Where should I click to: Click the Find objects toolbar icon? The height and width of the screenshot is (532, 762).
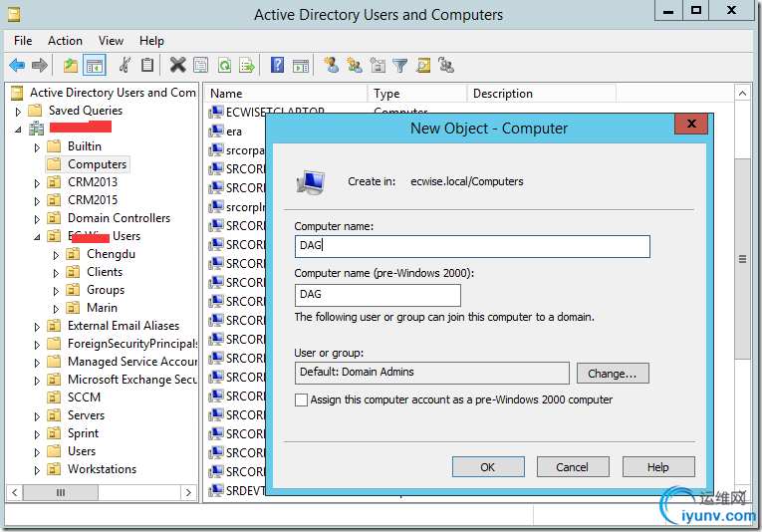[423, 65]
